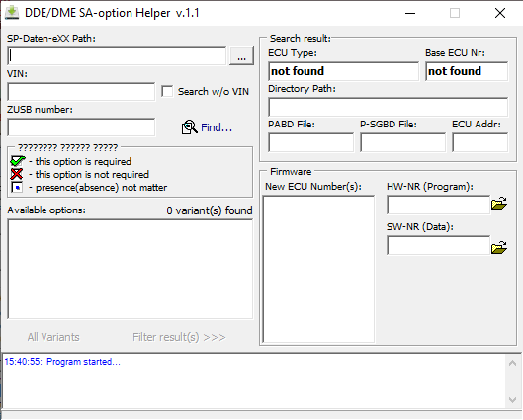This screenshot has height=420, width=523.
Task: Click the Directory Path field
Action: [x=389, y=107]
